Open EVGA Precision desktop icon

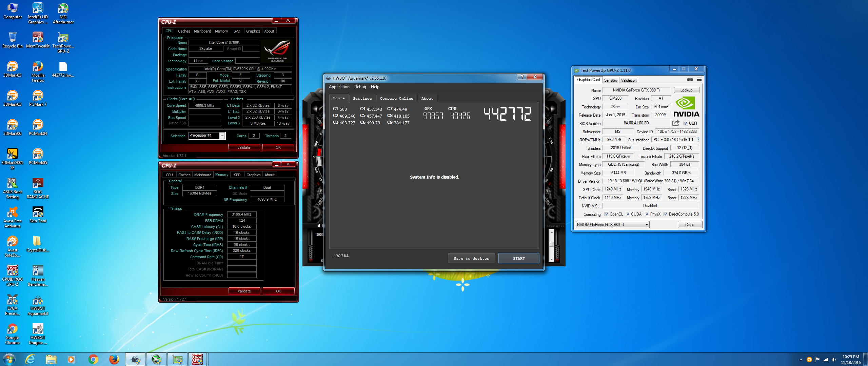tap(12, 305)
